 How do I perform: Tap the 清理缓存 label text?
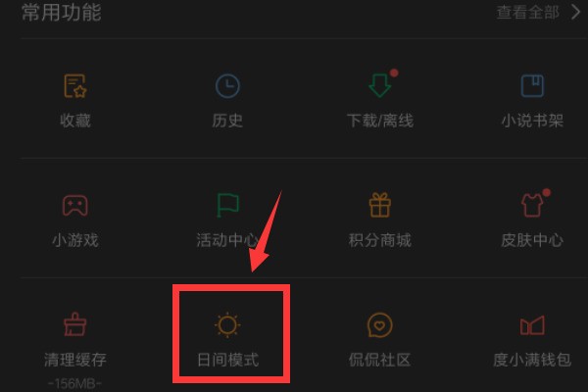pos(75,360)
